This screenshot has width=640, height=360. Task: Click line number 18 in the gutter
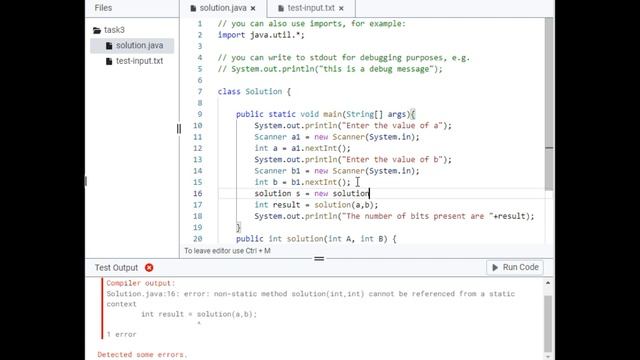point(198,216)
